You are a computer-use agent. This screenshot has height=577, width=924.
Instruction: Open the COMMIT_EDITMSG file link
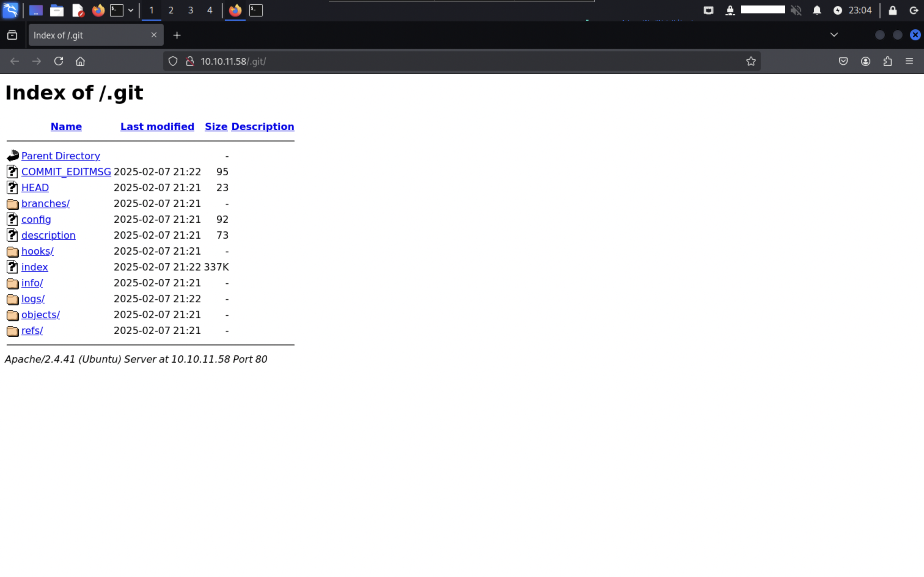(x=66, y=172)
